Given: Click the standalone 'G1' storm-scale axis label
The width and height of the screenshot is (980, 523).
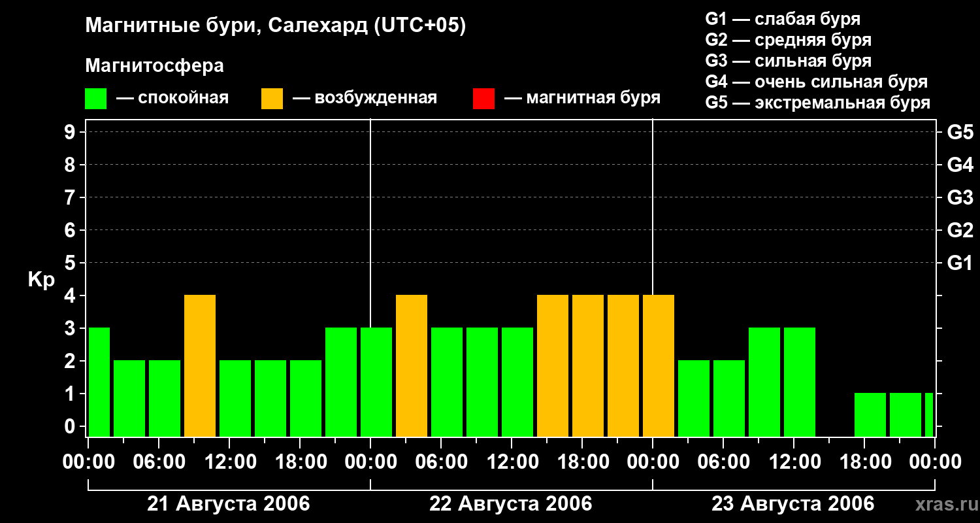Looking at the screenshot, I should point(960,263).
